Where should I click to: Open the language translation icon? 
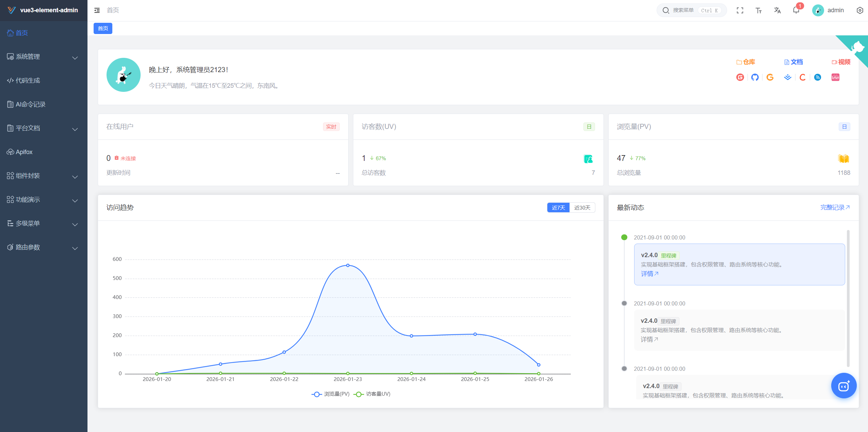point(777,10)
